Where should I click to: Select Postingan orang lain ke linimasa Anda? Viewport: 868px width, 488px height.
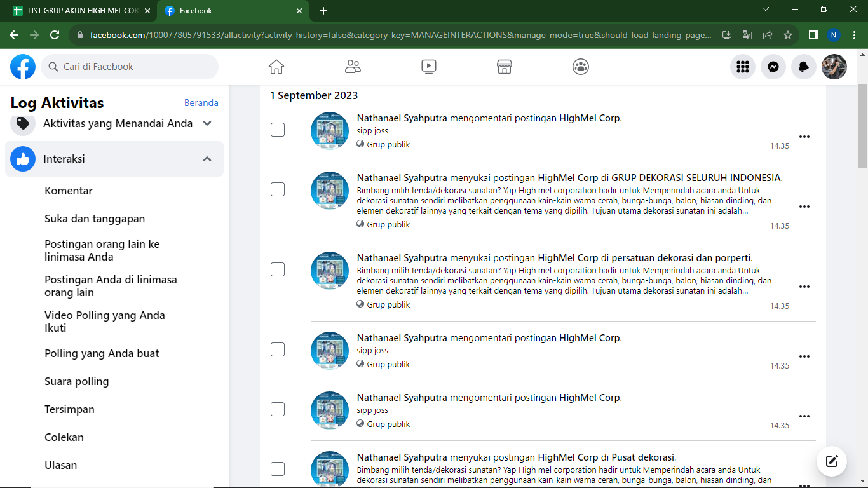pyautogui.click(x=102, y=250)
